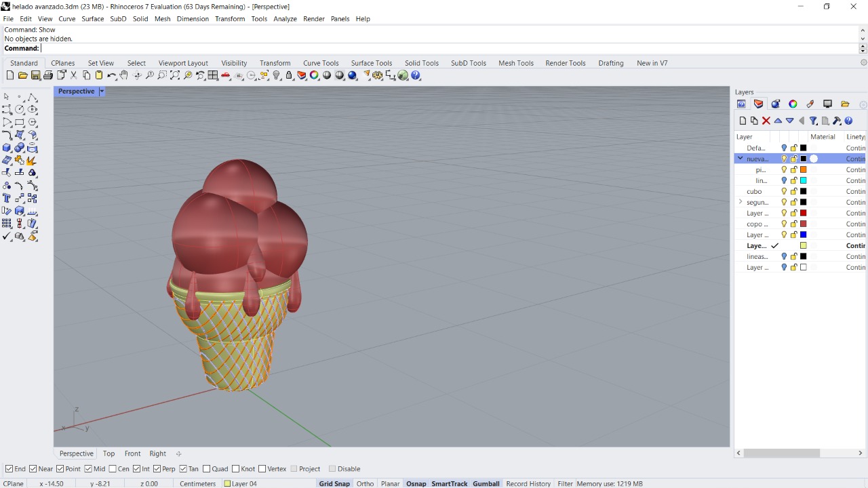
Task: Open the File menu
Action: coord(8,19)
